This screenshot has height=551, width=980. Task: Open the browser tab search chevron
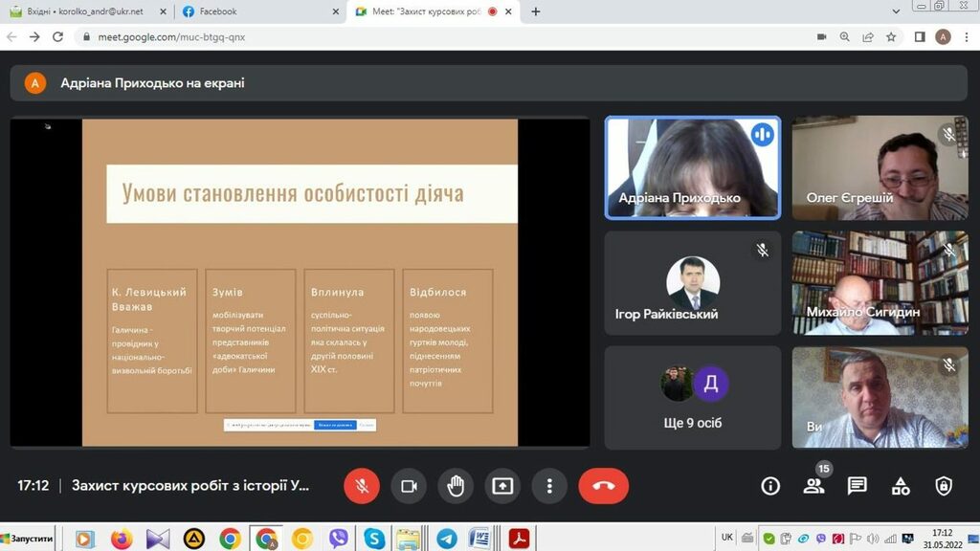click(x=897, y=11)
